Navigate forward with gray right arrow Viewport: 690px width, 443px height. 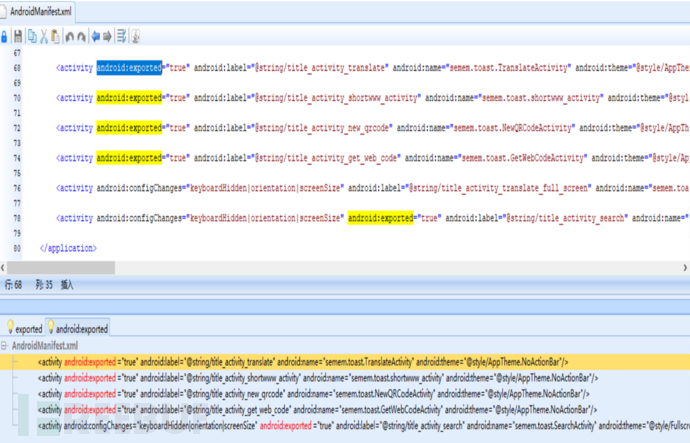pos(107,37)
